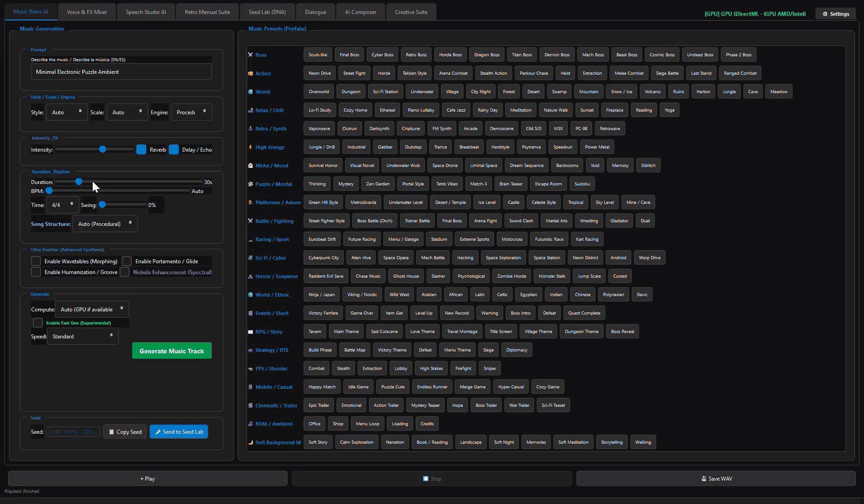Viewport: 864px width, 504px height.
Task: Open the Engine dropdown
Action: point(191,112)
